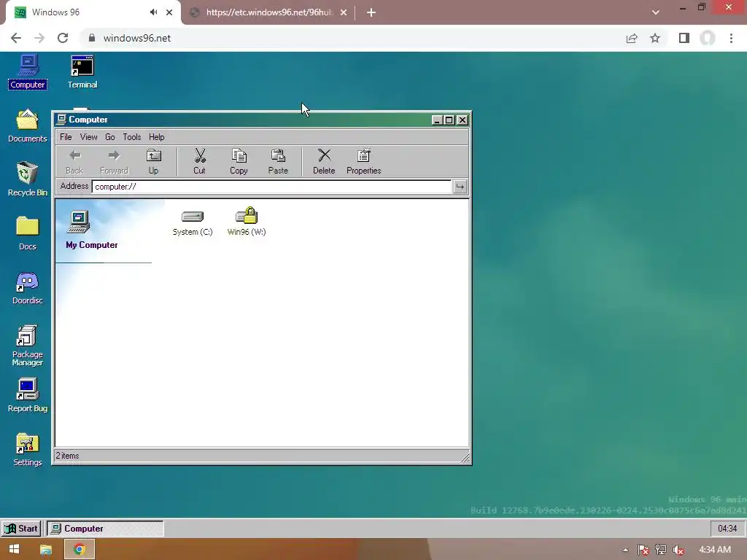Open the host Windows Start menu
This screenshot has height=560, width=747.
(x=15, y=549)
